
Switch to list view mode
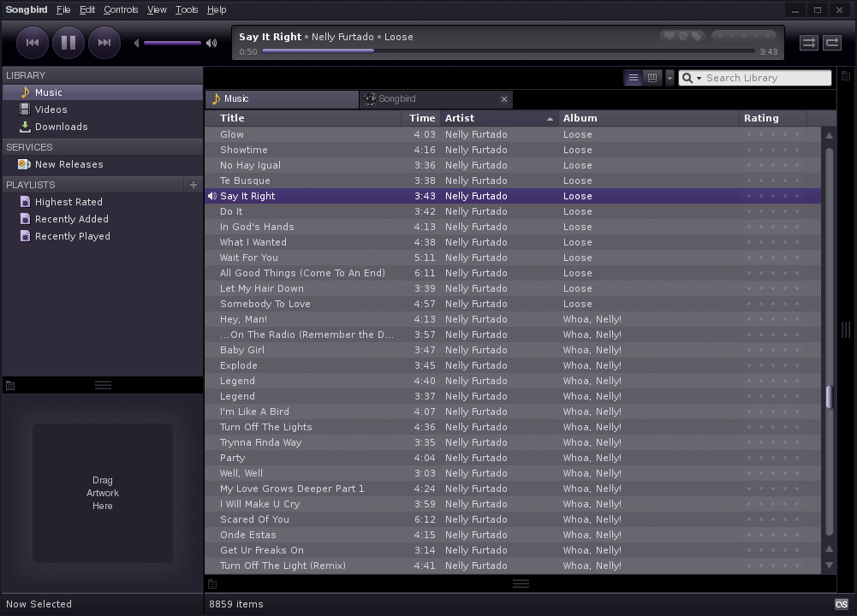tap(634, 78)
